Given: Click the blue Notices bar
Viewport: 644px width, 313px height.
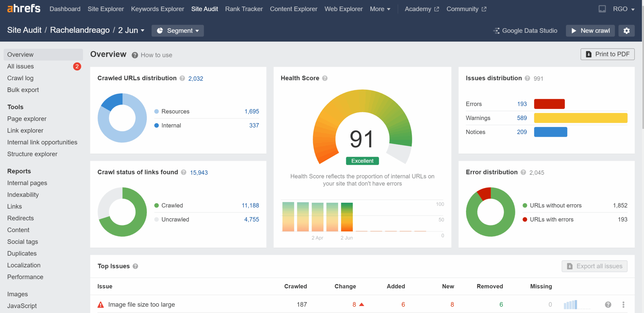Looking at the screenshot, I should click(551, 132).
